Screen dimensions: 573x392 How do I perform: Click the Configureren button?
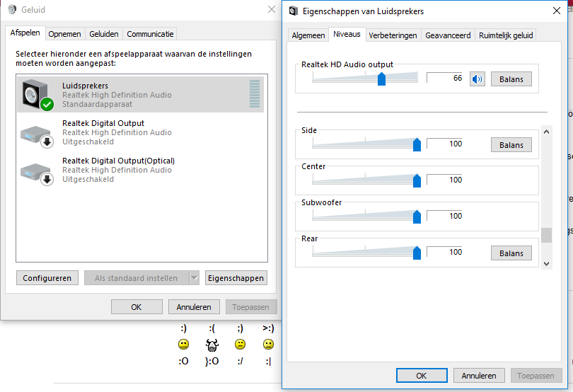(x=47, y=278)
